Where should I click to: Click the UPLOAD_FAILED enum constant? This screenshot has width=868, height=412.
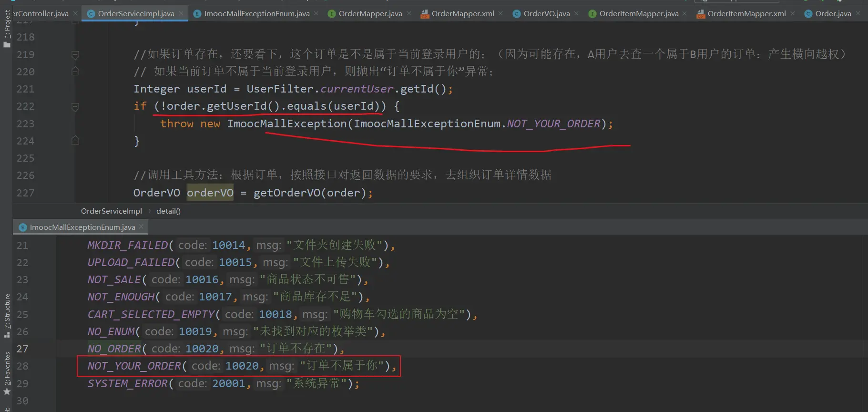131,262
